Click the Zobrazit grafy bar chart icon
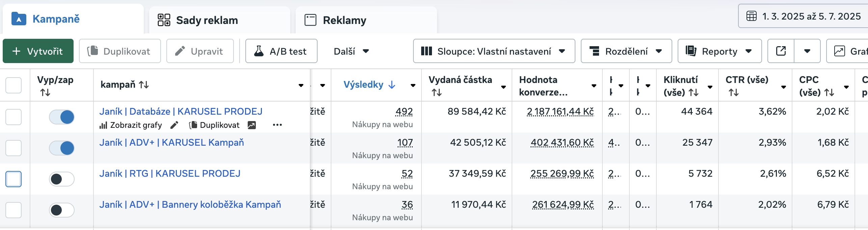 [x=103, y=125]
